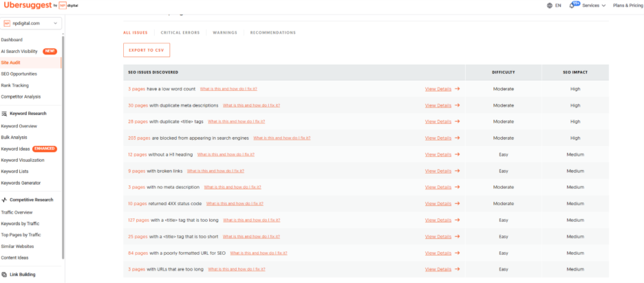Open Keyword Visualization in the sidebar
Viewport: 644px width, 283px height.
point(23,160)
